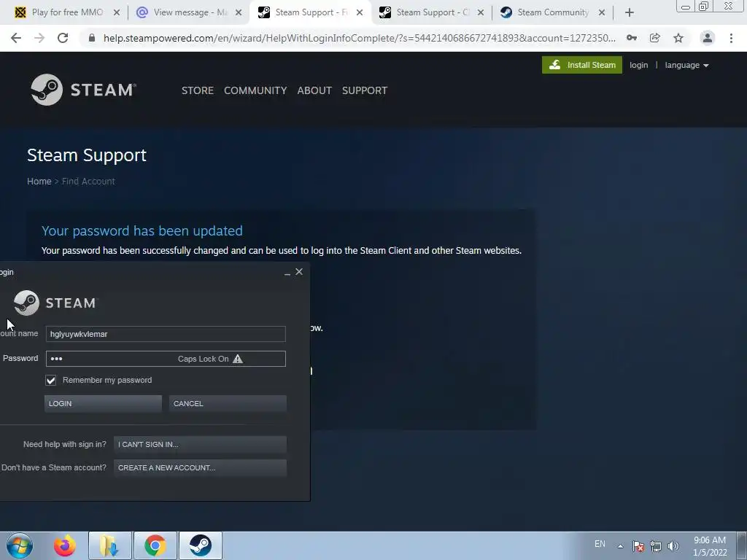The height and width of the screenshot is (560, 747).
Task: Open the folder library taskbar icon
Action: [x=109, y=545]
